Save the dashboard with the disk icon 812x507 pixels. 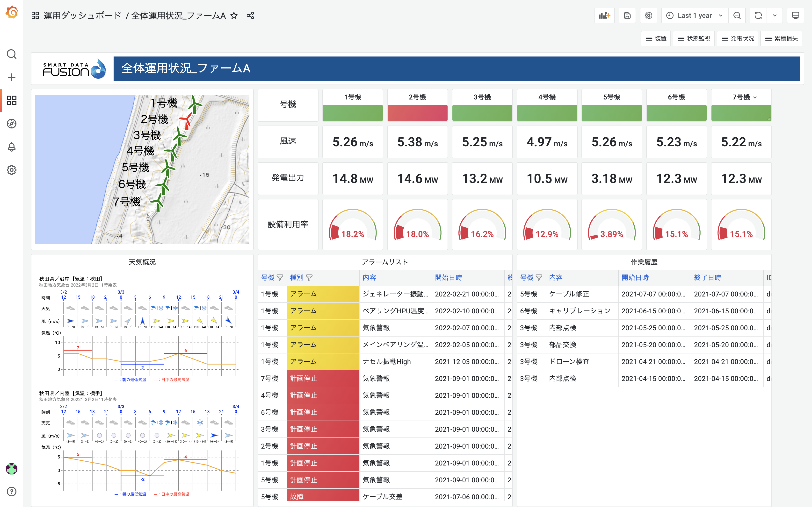(627, 15)
